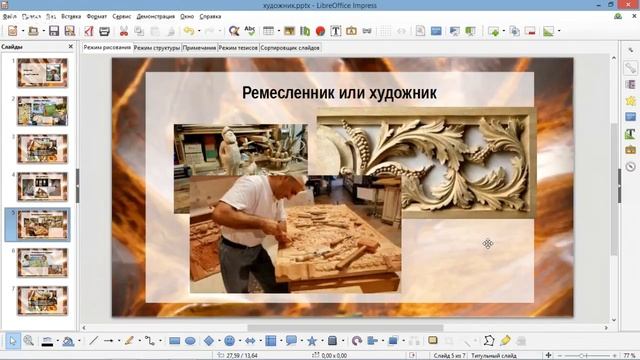Image resolution: width=640 pixels, height=360 pixels.
Task: Open Slide Transition in sidebar (star)
Action: [x=631, y=100]
